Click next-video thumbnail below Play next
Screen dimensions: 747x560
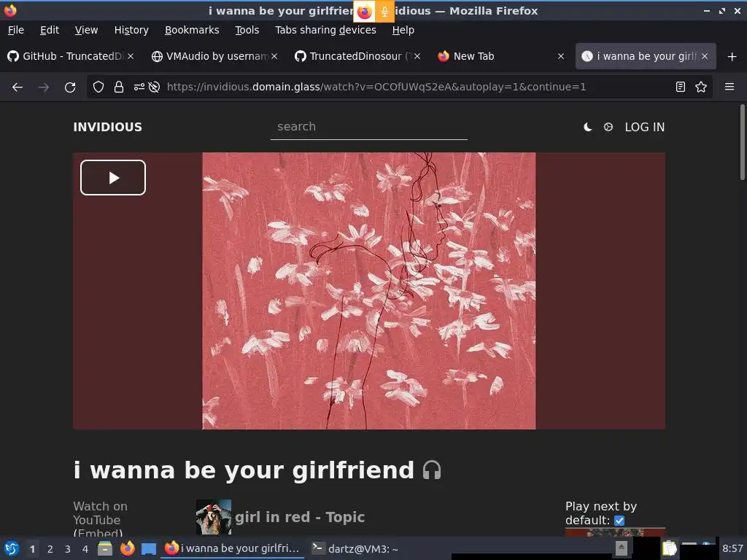615,532
